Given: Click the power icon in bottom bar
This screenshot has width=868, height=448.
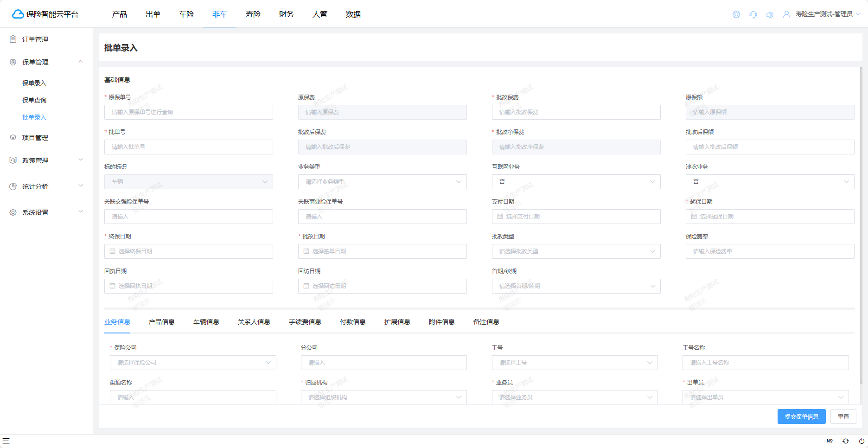Looking at the screenshot, I should [862, 441].
